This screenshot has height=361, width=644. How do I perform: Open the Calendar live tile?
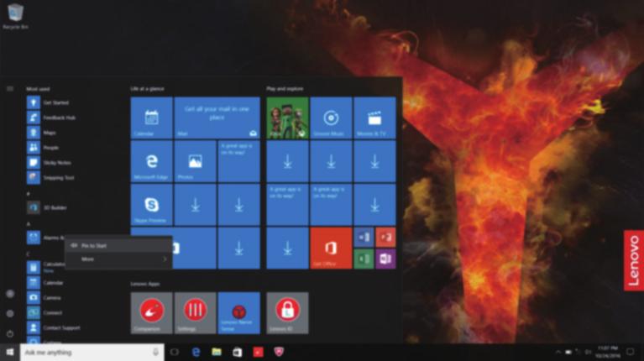click(151, 118)
